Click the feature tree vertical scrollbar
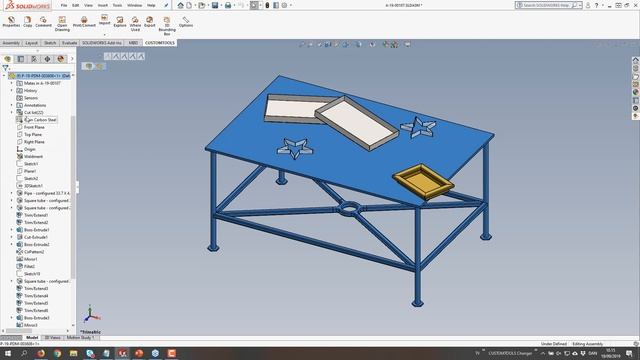 pyautogui.click(x=73, y=197)
